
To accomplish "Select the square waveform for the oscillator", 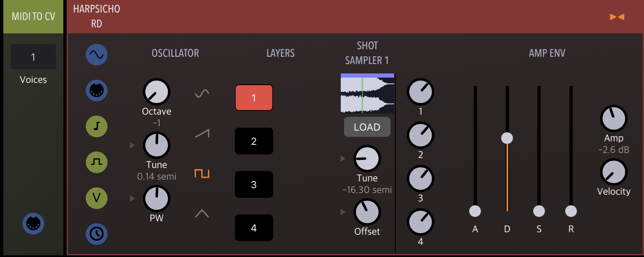I will [202, 174].
